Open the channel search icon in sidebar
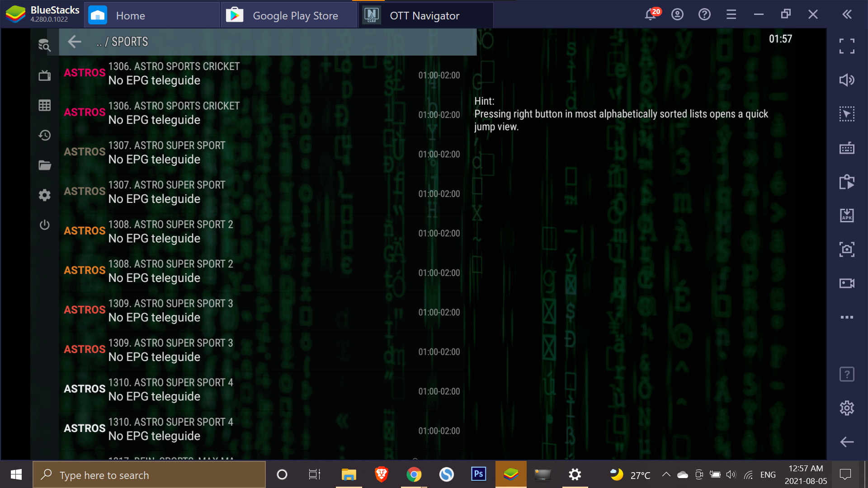Screen dimensions: 868x488 (x=44, y=45)
